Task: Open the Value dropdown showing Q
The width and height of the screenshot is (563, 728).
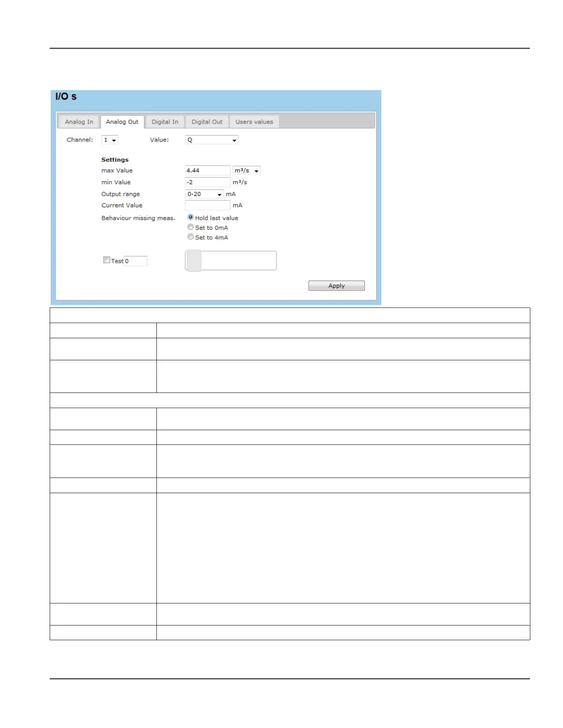Action: pyautogui.click(x=212, y=140)
